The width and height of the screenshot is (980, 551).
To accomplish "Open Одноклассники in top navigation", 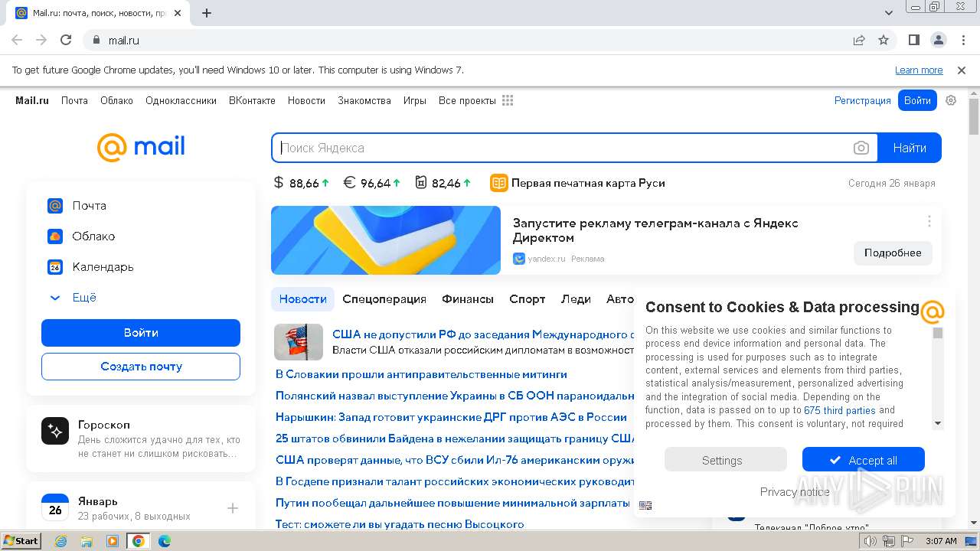I will 181,100.
